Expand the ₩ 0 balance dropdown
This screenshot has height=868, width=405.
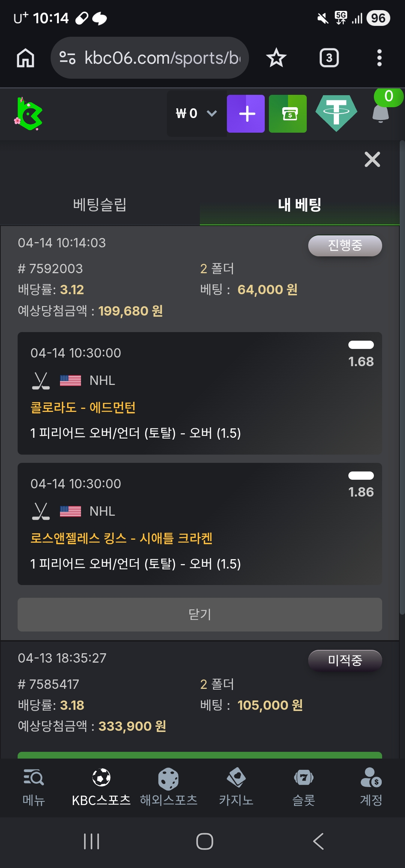coord(196,114)
